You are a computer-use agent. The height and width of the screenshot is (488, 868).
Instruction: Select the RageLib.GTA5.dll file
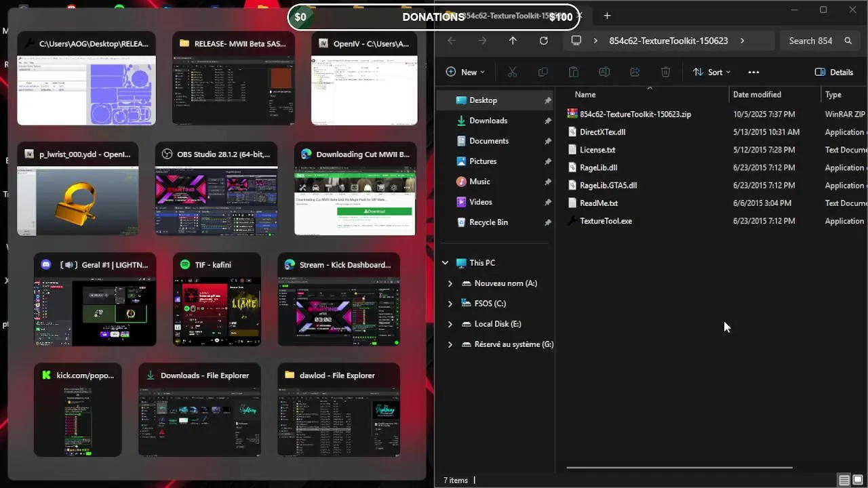pyautogui.click(x=608, y=185)
